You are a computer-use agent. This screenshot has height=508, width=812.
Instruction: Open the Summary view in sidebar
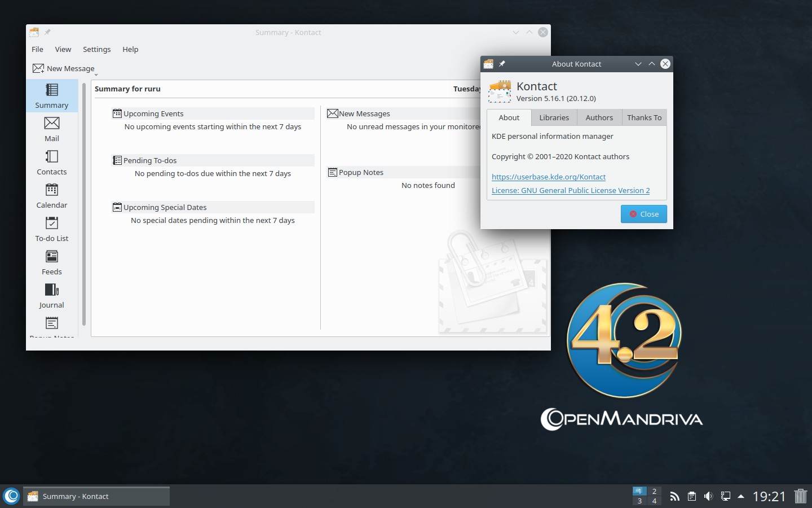tap(51, 96)
